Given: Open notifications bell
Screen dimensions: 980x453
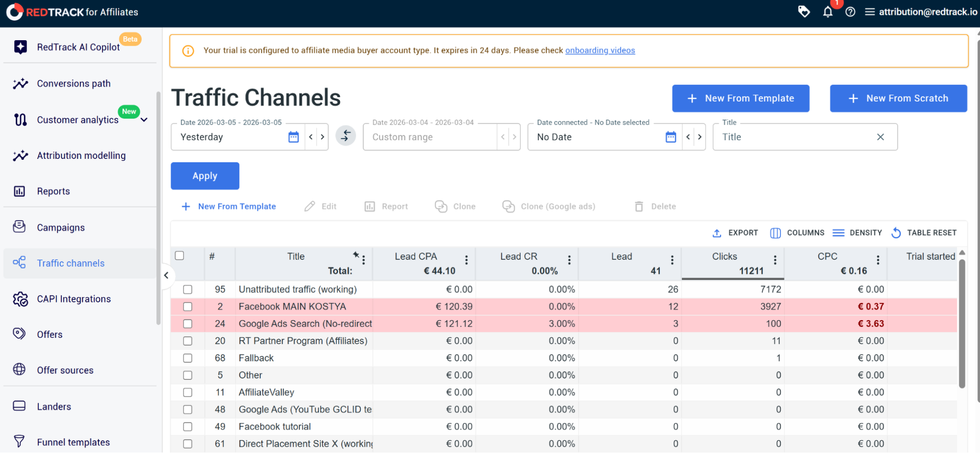Looking at the screenshot, I should pos(828,12).
